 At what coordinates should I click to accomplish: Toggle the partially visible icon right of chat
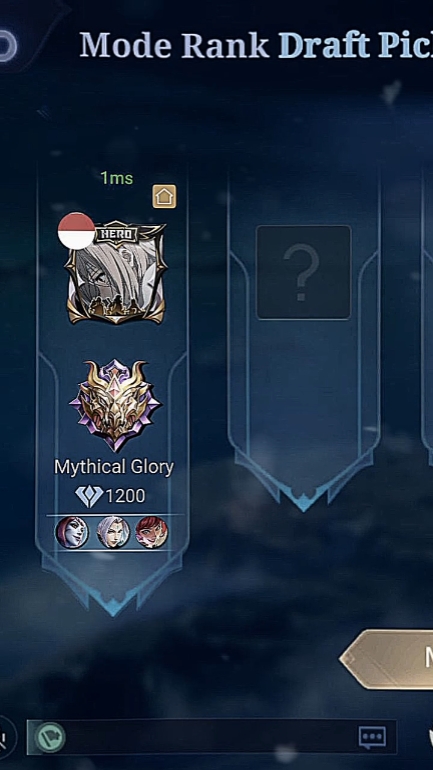point(429,737)
